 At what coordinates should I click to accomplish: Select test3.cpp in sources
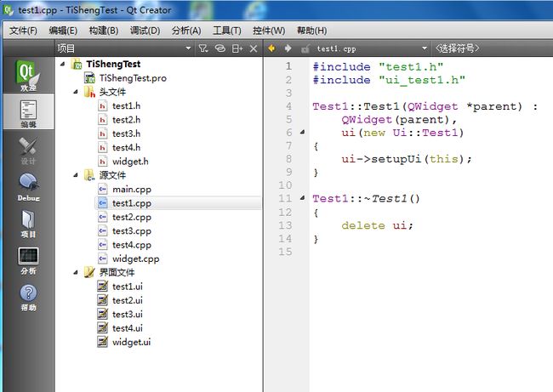pyautogui.click(x=132, y=231)
